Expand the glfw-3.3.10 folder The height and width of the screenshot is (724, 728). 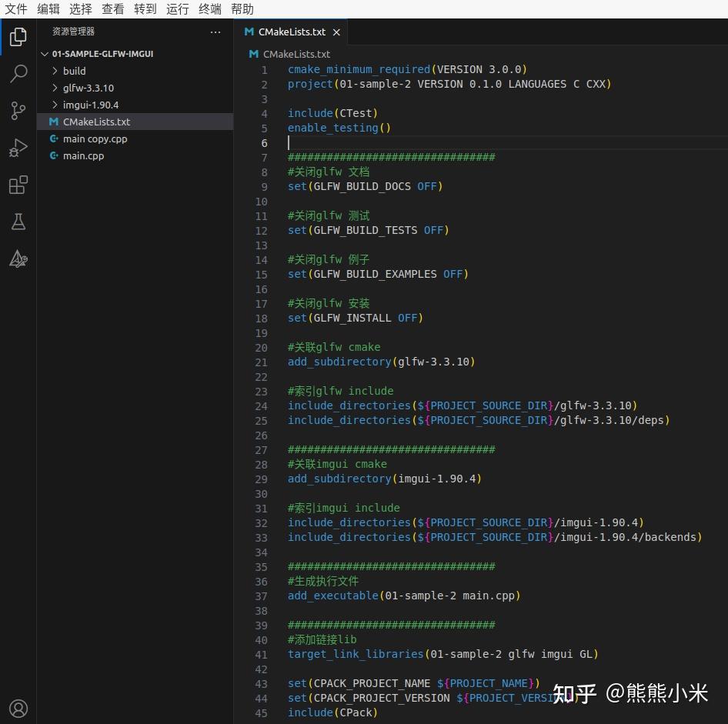85,87
